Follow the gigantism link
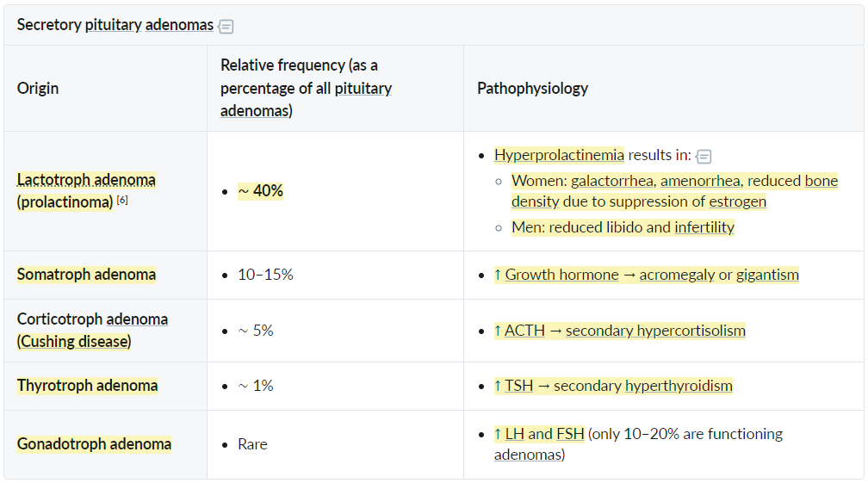Screen dimensions: 868x483 [x=767, y=275]
